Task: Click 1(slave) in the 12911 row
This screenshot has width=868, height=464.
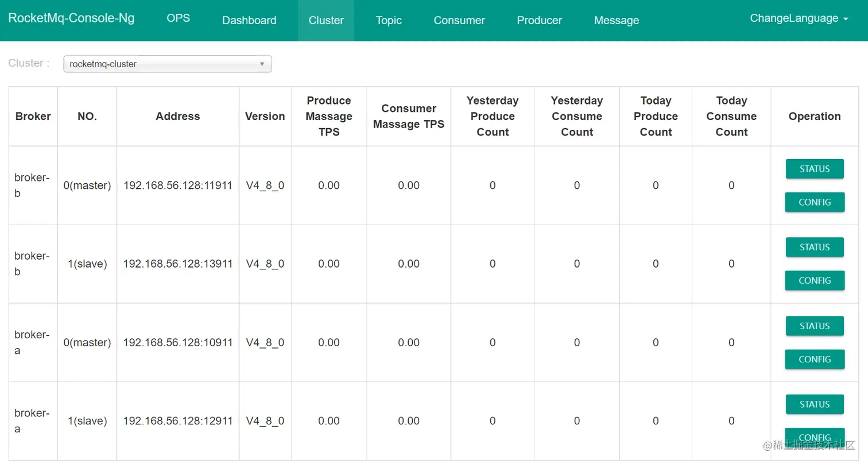Action: (x=87, y=421)
